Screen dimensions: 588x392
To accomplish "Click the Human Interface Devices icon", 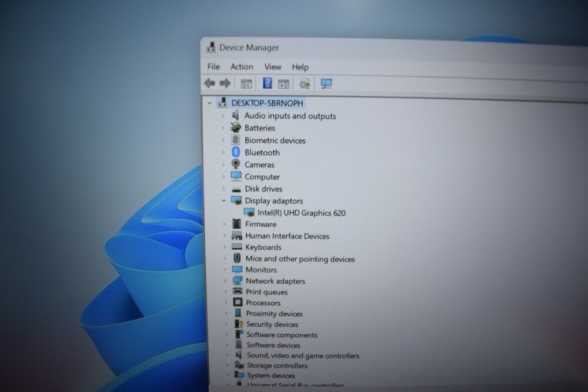I will (237, 235).
